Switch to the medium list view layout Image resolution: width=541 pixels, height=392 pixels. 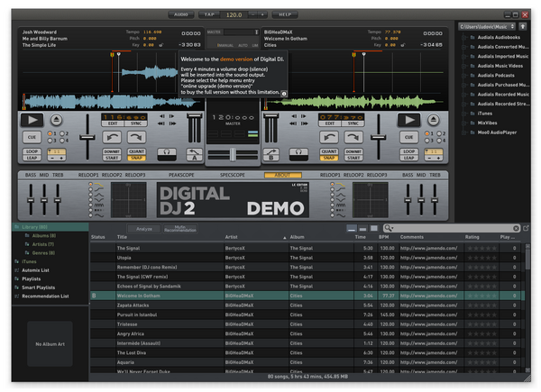point(362,228)
